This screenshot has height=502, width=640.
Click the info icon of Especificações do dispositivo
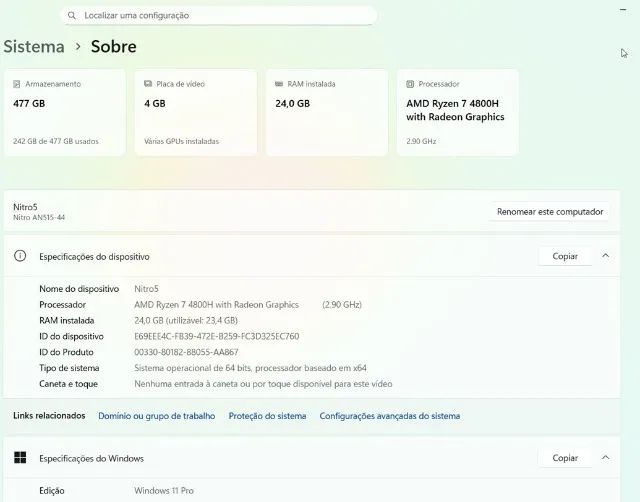[20, 256]
